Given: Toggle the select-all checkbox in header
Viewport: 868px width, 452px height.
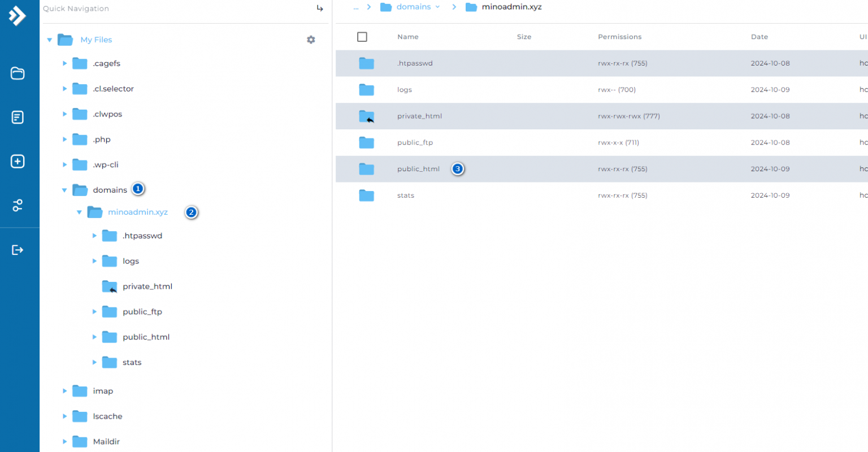Looking at the screenshot, I should point(362,37).
